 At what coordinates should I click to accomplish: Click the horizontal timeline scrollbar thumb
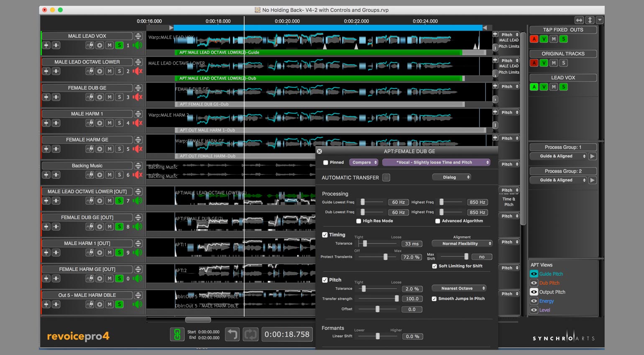tap(198, 320)
